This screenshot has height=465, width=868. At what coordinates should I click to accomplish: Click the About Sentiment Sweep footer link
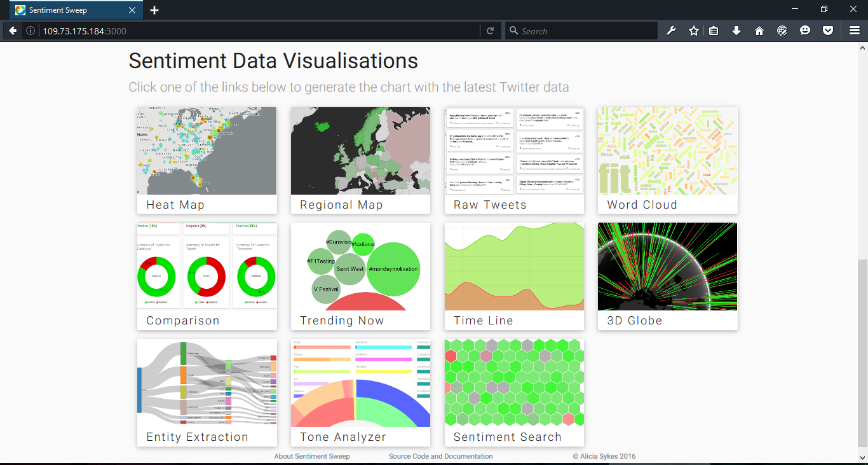312,456
